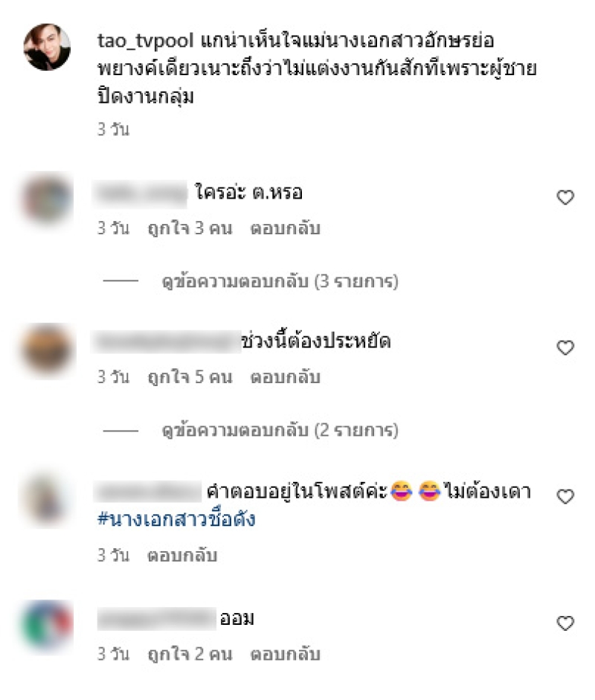Viewport: 595px width, 700px height.
Task: Open avatar of 'ช่วงนี้ต้องประหยัด' commenter
Action: (47, 350)
